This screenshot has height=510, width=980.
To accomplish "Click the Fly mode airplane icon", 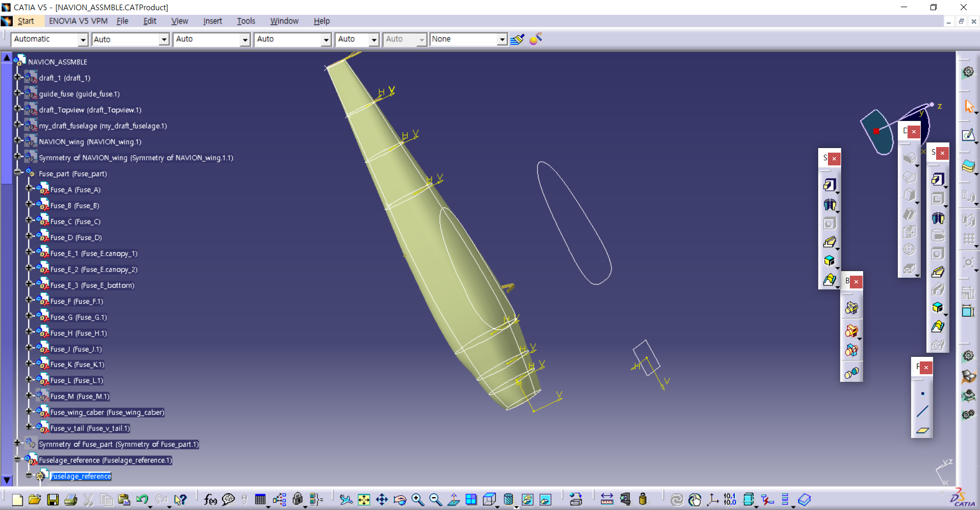I will pos(346,500).
